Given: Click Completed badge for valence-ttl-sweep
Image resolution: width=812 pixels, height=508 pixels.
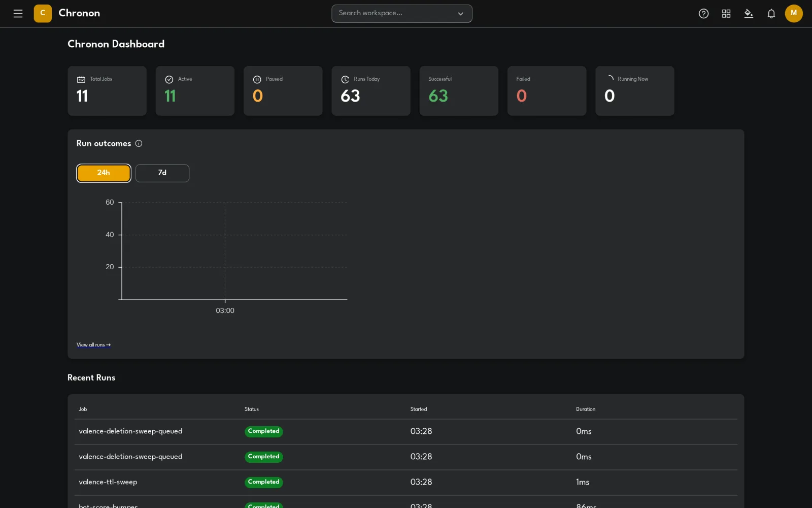Looking at the screenshot, I should click(x=264, y=483).
